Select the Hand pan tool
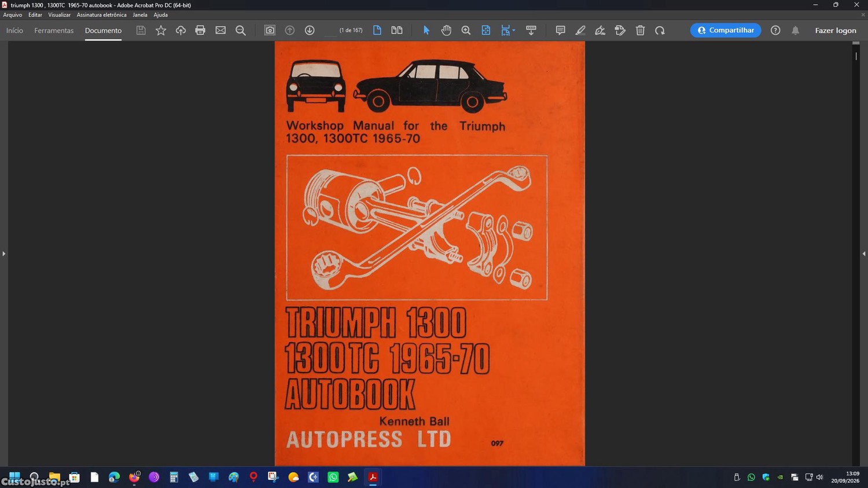 pyautogui.click(x=446, y=30)
